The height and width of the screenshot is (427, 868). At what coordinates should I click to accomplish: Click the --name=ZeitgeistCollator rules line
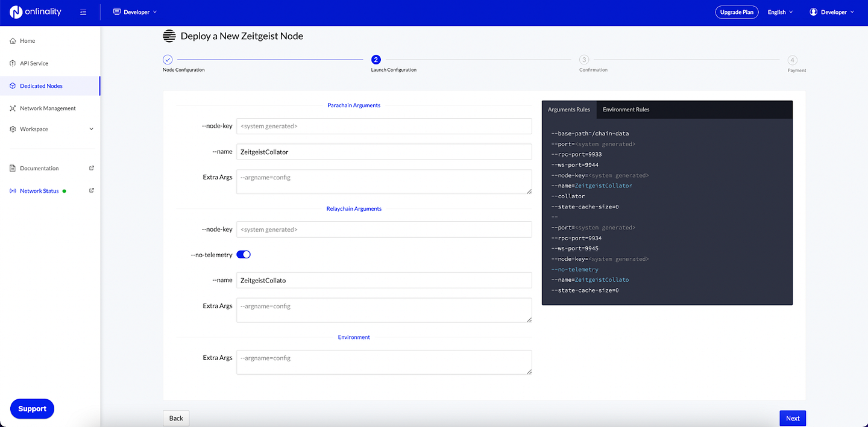[x=591, y=186]
